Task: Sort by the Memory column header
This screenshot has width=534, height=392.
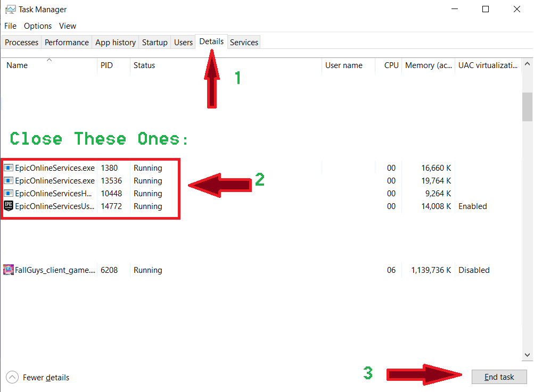Action: (429, 65)
